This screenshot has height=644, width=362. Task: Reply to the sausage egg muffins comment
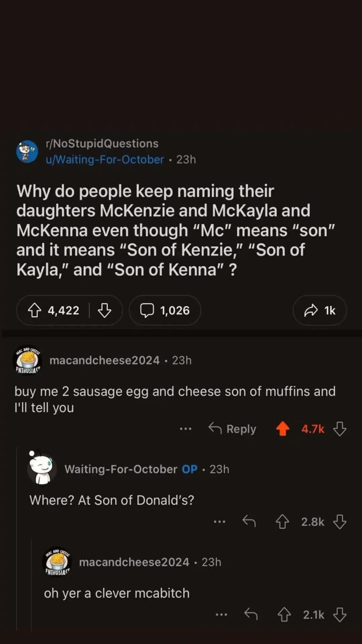(x=232, y=429)
